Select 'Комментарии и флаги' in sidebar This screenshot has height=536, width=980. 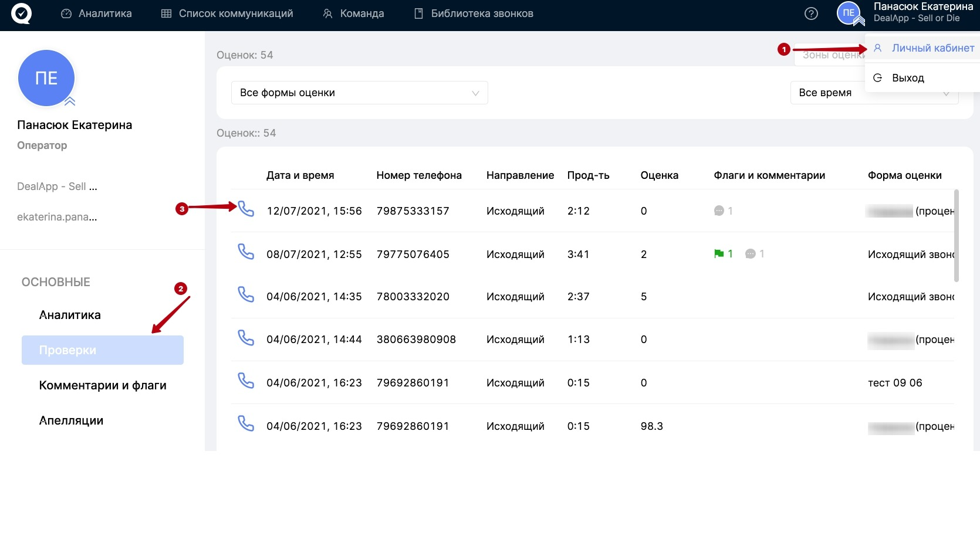[x=103, y=385]
